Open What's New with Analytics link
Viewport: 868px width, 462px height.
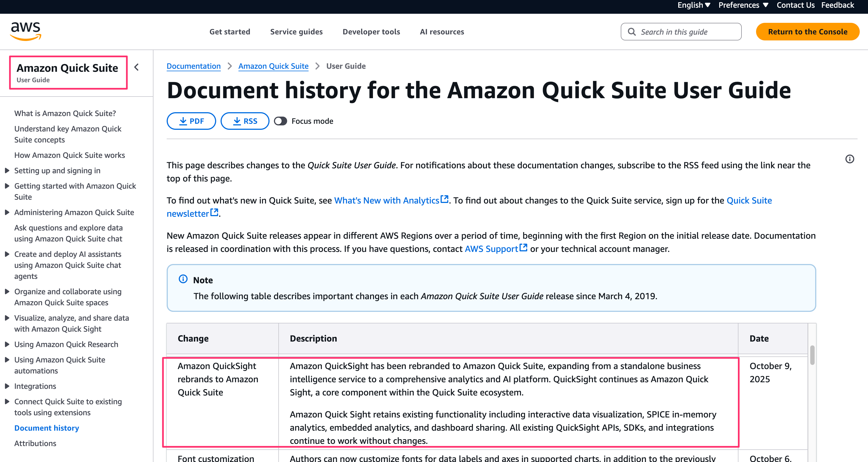click(386, 200)
